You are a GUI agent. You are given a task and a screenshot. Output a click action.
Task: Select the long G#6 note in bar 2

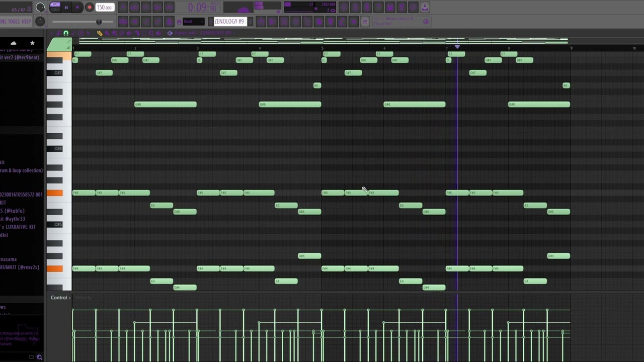(x=166, y=105)
